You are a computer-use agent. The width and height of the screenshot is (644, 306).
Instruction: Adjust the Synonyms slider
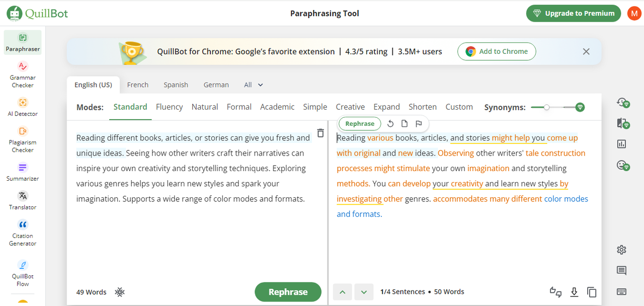pyautogui.click(x=547, y=107)
